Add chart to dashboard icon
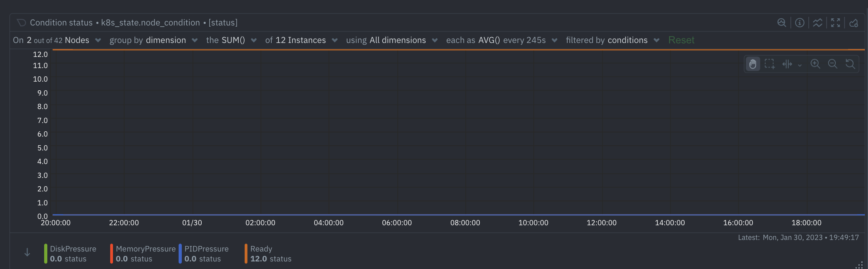 point(854,23)
